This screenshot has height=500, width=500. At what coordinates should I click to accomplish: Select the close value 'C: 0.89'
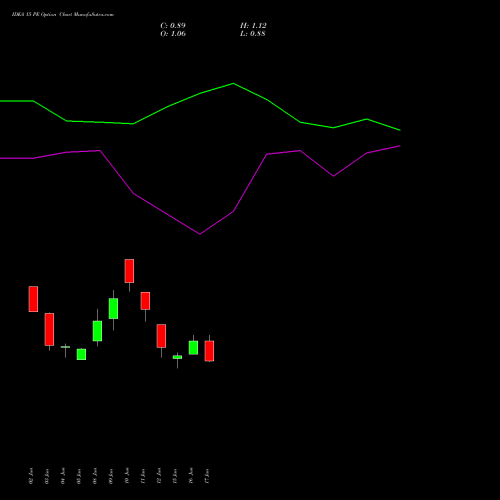[x=173, y=26]
